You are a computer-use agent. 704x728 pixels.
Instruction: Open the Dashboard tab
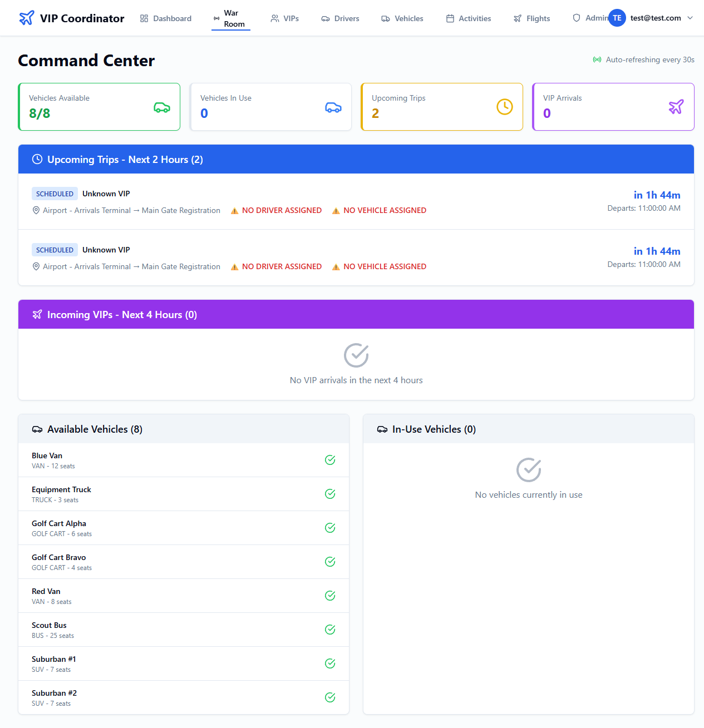[x=166, y=18]
